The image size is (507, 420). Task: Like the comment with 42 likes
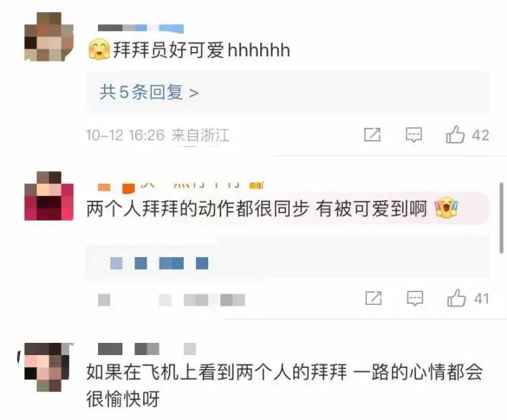(455, 135)
